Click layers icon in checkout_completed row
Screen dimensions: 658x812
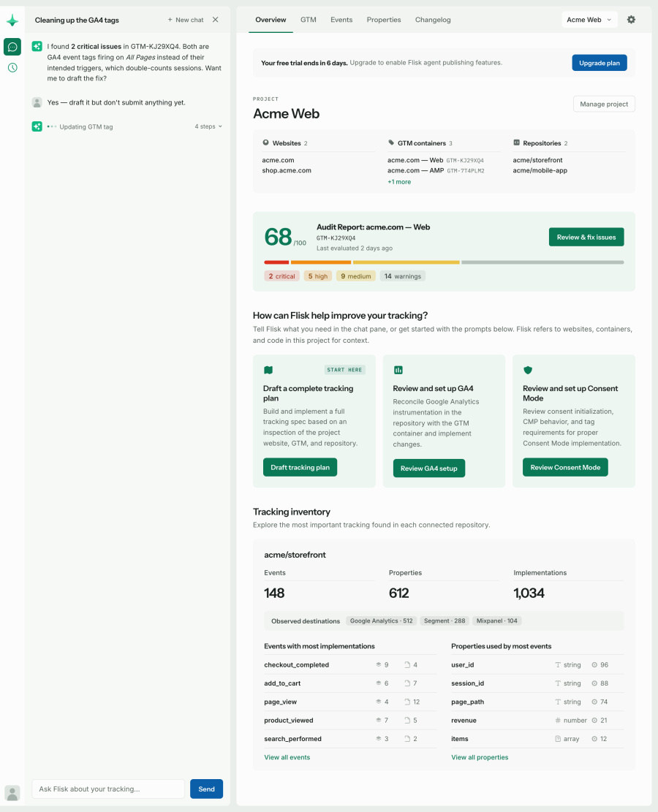378,664
